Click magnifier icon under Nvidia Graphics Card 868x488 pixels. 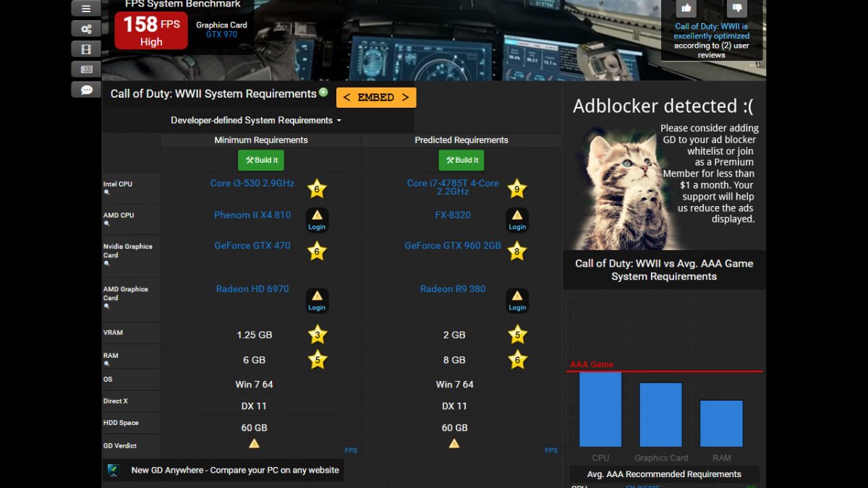pyautogui.click(x=106, y=264)
